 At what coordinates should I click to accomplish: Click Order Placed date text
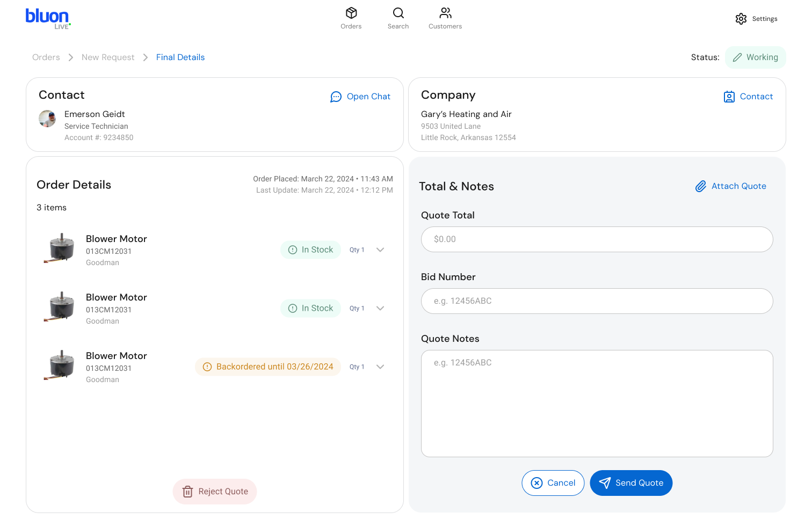[x=323, y=179]
